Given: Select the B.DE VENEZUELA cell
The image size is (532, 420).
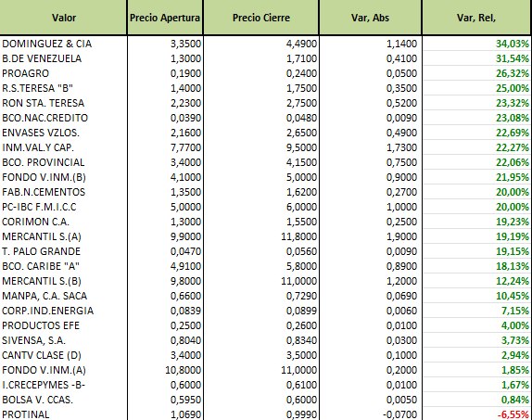Looking at the screenshot, I should pyautogui.click(x=63, y=58).
